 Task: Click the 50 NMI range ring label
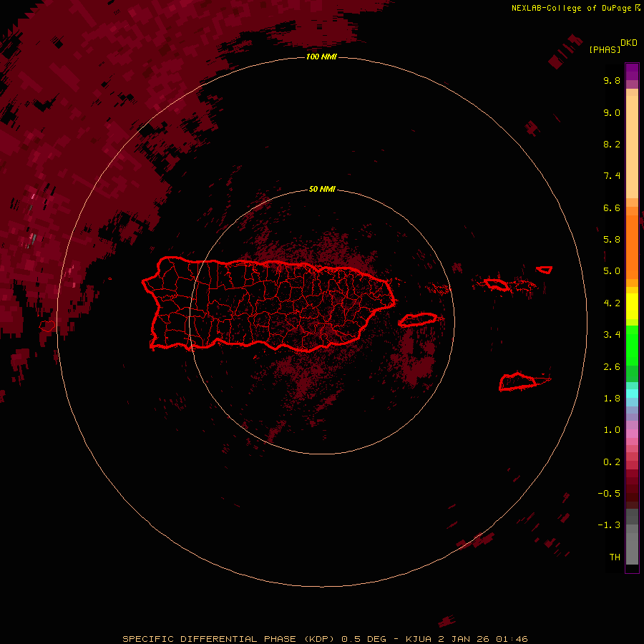(x=322, y=189)
